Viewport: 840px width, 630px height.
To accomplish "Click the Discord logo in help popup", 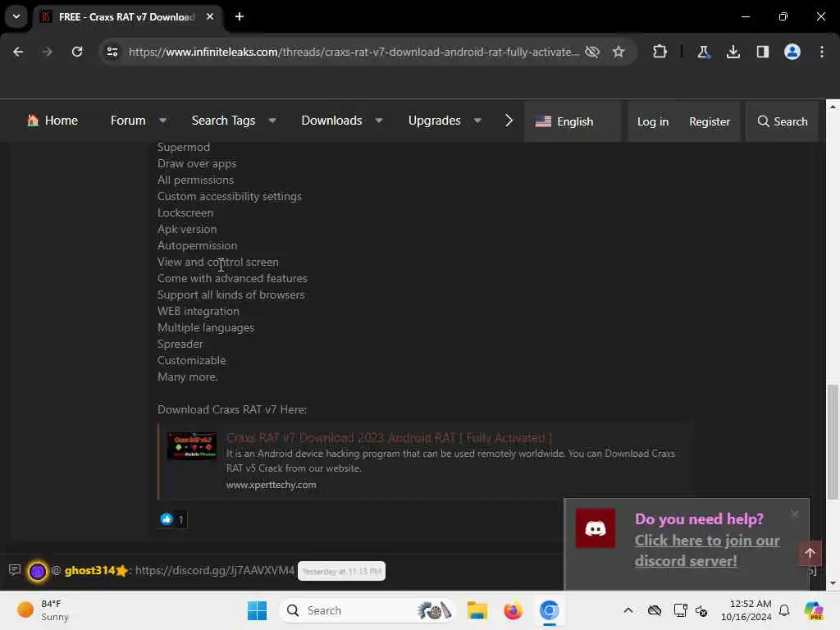I will pyautogui.click(x=596, y=528).
